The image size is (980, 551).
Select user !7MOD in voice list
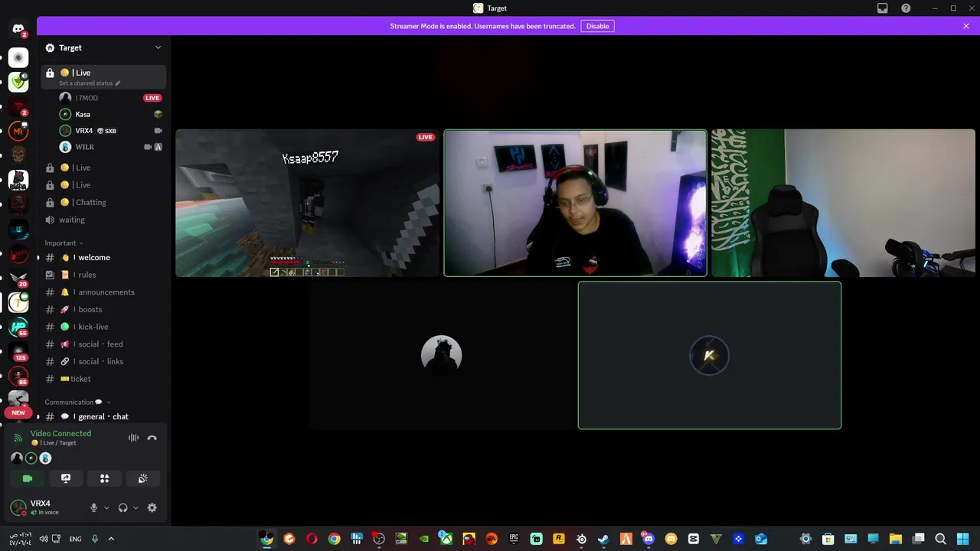tap(111, 98)
